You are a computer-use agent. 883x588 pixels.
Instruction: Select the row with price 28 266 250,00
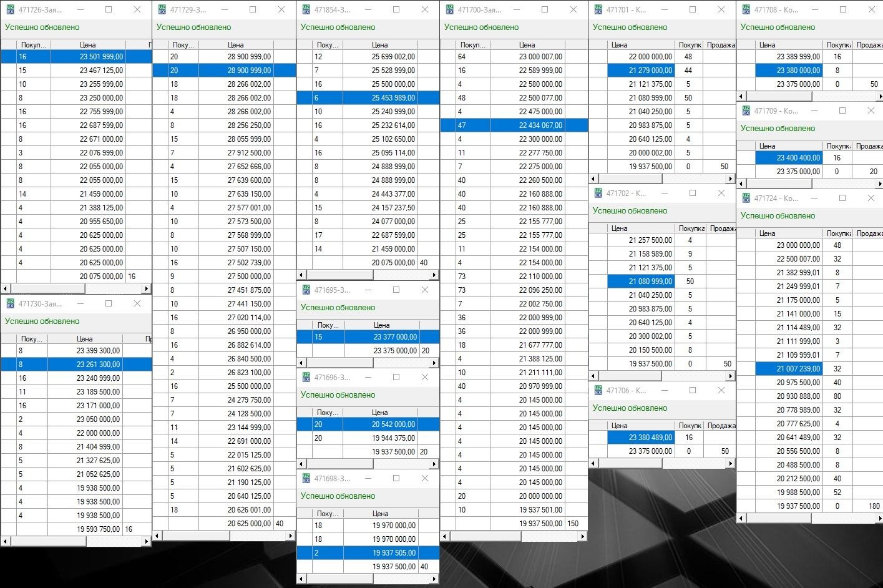(225, 125)
